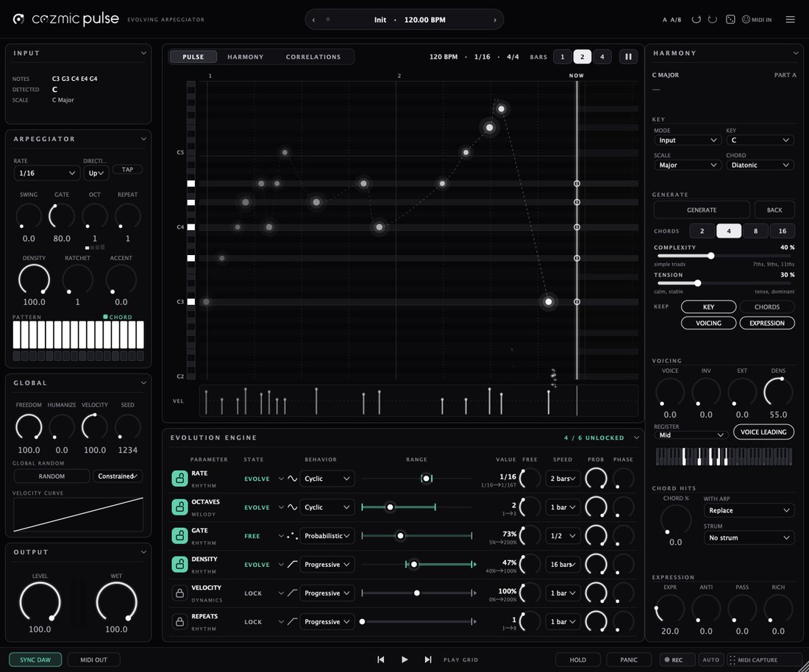Click the VOICE LEADING button
809x672 pixels.
coord(763,432)
